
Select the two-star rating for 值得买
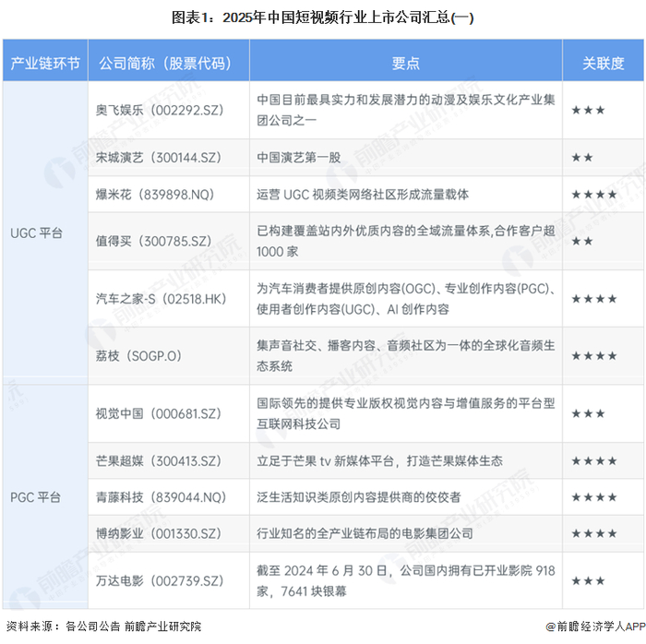click(581, 241)
